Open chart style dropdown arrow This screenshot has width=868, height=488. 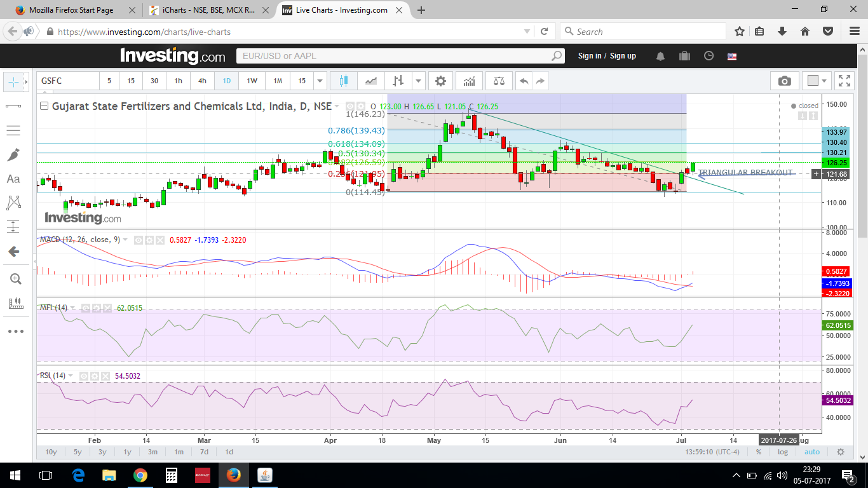pos(418,81)
